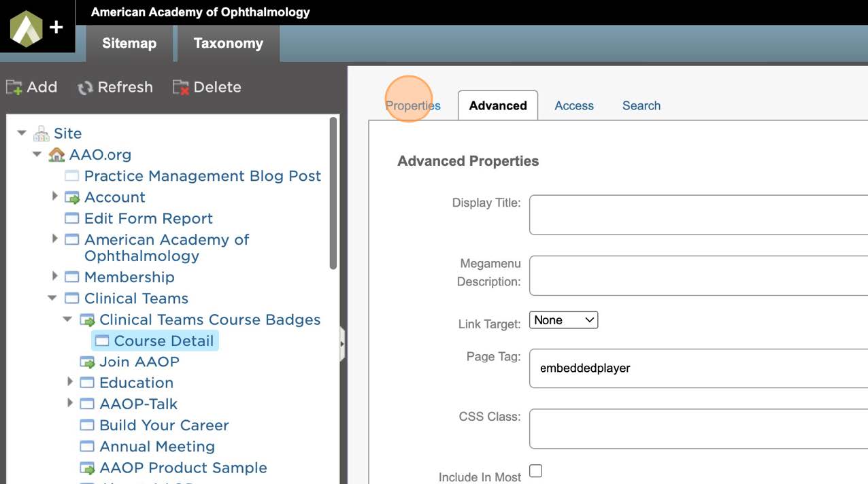The image size is (868, 484).
Task: Toggle the Include In Most checkbox
Action: [536, 471]
